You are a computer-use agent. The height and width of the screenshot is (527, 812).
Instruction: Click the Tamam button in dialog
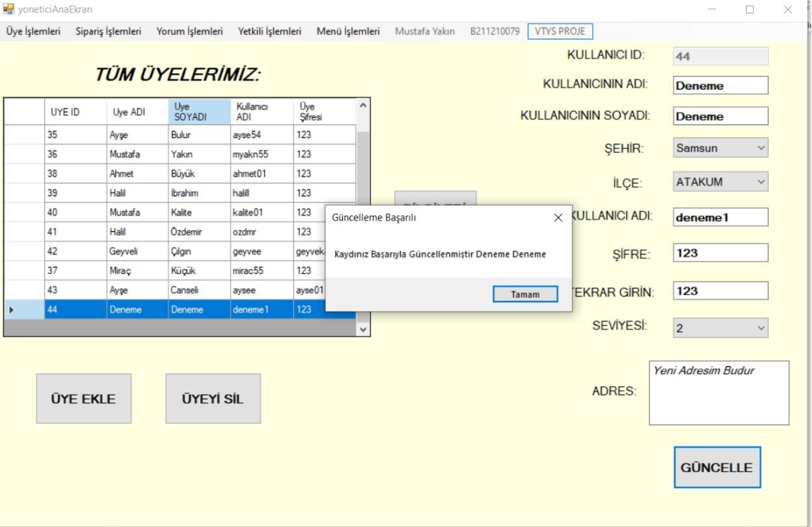(525, 294)
